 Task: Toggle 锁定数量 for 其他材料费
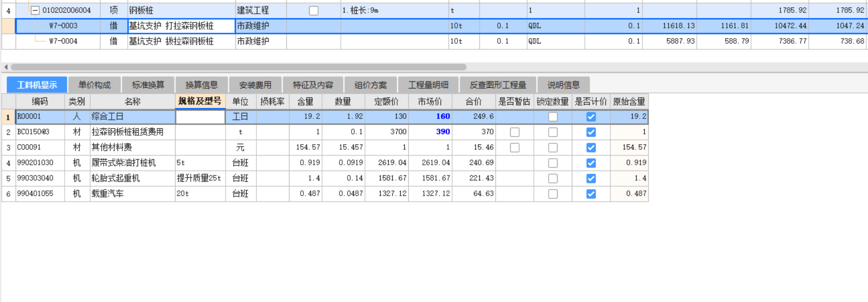tap(553, 148)
